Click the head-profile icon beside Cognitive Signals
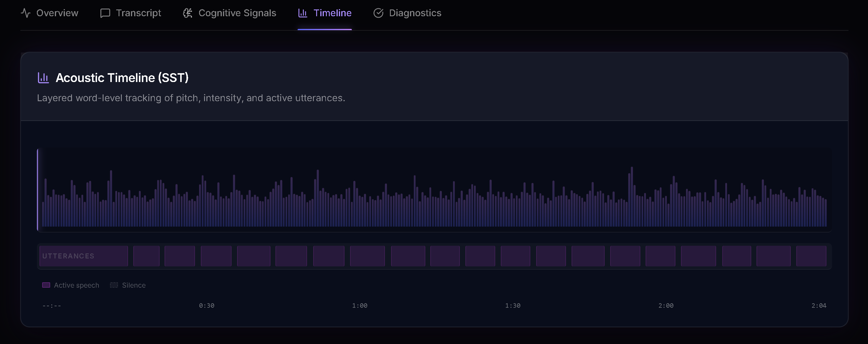 (x=187, y=13)
